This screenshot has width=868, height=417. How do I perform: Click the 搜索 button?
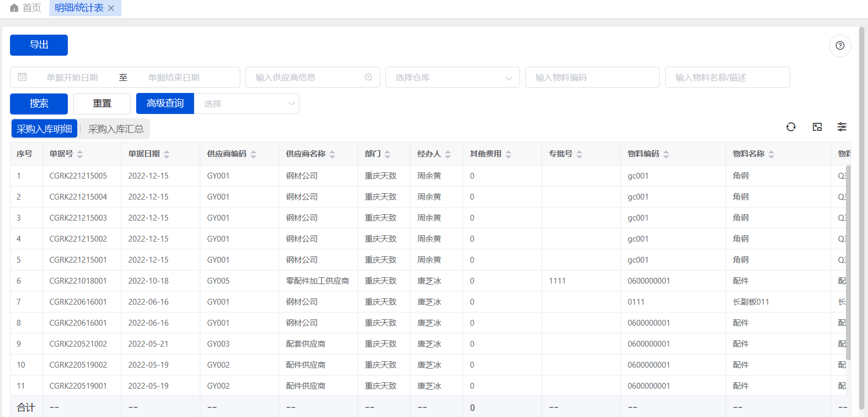(x=39, y=103)
